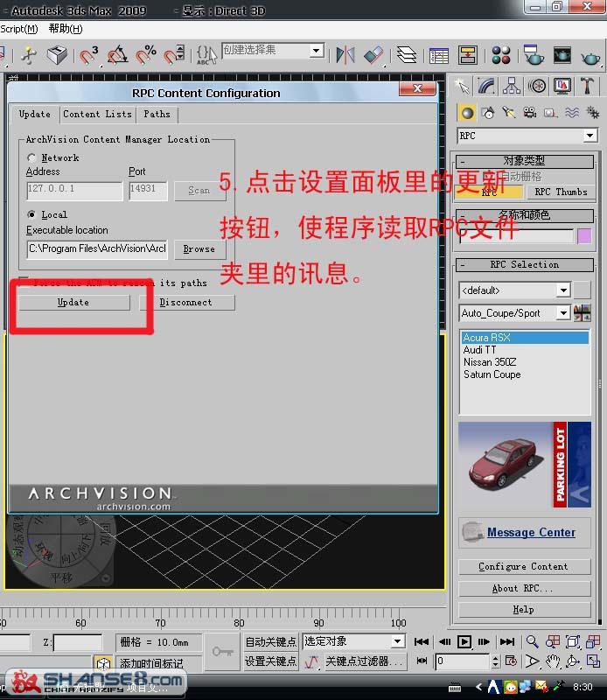Screen dimensions: 607x700
Task: Click the Quick Render teapot
Action: (590, 57)
